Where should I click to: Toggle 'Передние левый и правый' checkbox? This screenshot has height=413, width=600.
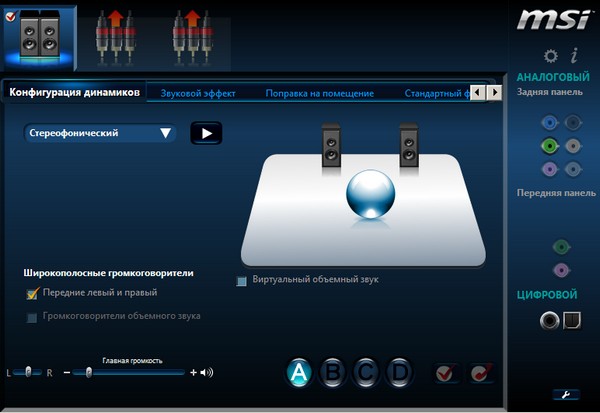pyautogui.click(x=32, y=293)
